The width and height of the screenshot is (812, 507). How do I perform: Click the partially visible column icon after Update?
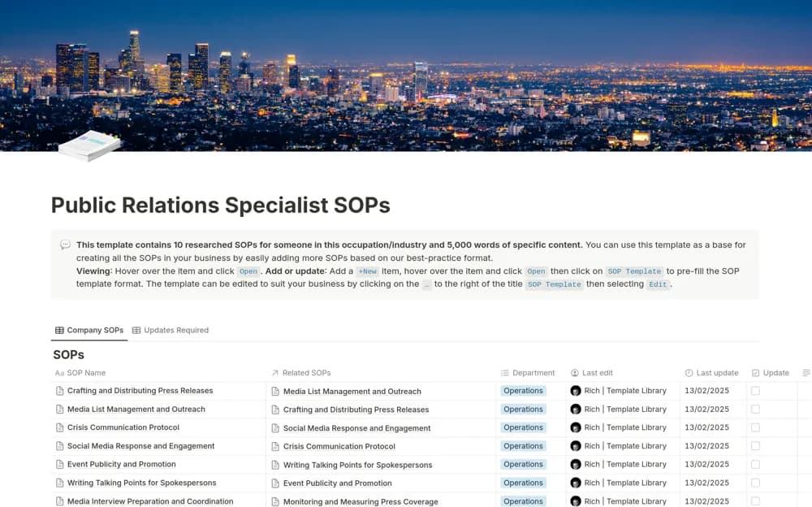pyautogui.click(x=806, y=373)
